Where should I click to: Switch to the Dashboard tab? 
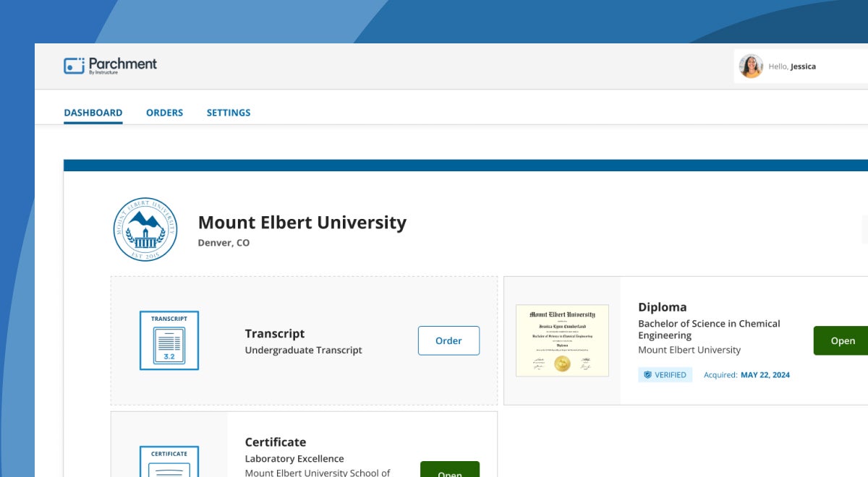coord(93,113)
